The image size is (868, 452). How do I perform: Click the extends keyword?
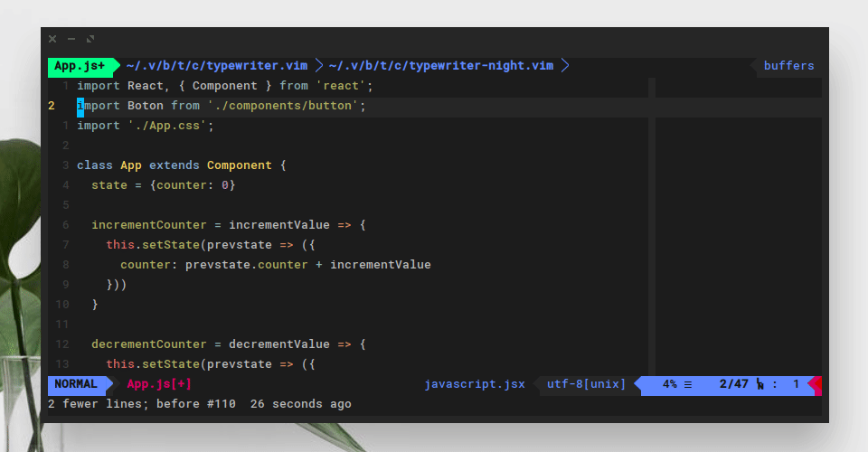[174, 165]
